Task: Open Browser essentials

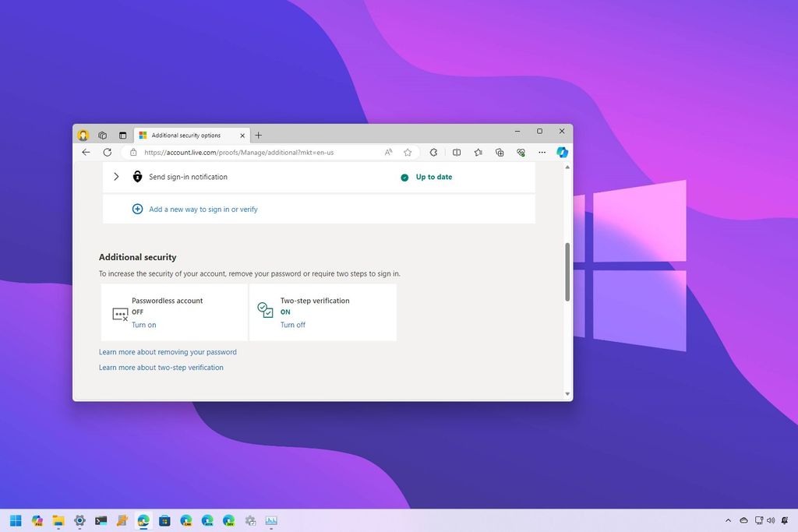Action: [x=521, y=153]
